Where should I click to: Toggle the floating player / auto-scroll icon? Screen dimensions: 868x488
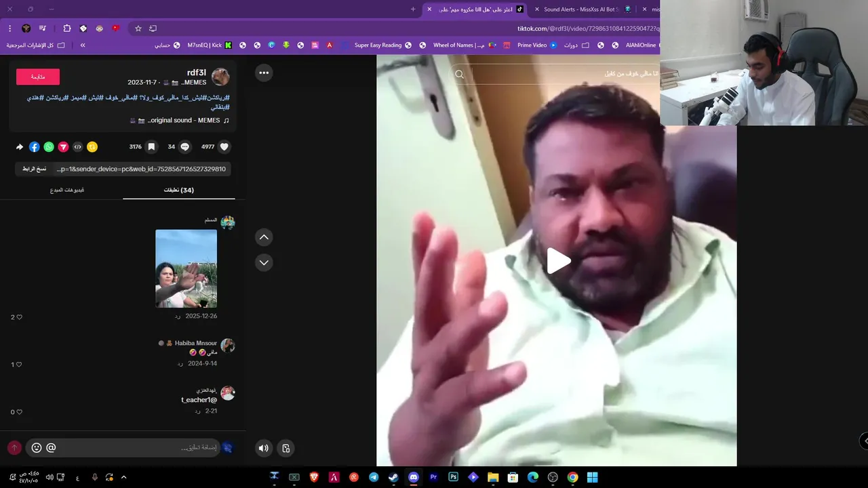pyautogui.click(x=286, y=448)
